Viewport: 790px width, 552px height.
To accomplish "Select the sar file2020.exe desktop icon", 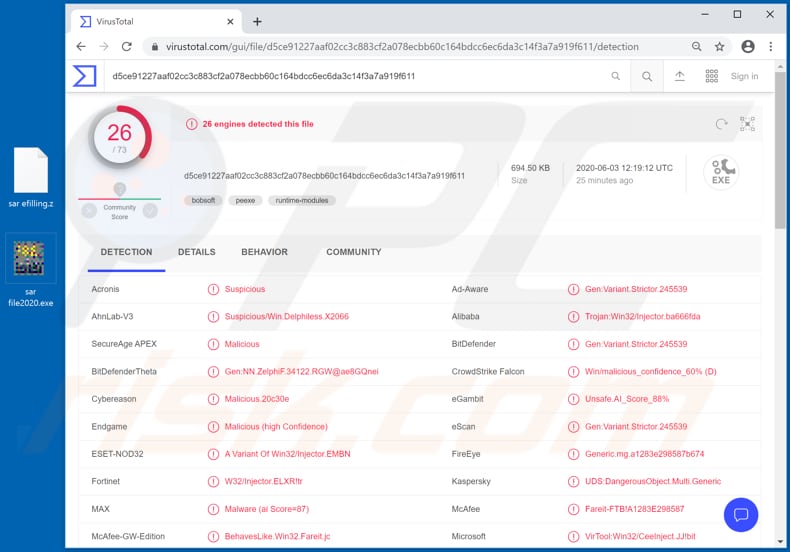I will [31, 272].
